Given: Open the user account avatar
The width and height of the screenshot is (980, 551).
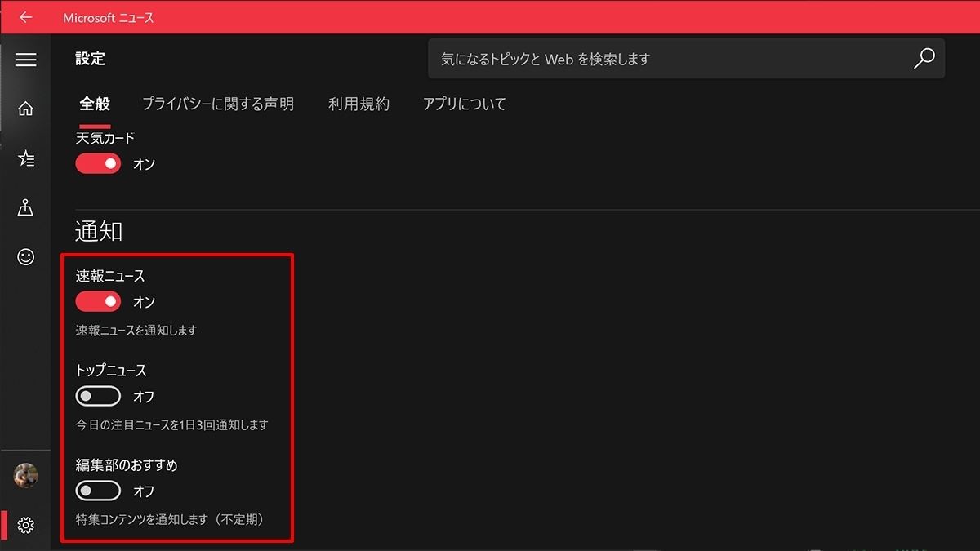Looking at the screenshot, I should point(25,475).
